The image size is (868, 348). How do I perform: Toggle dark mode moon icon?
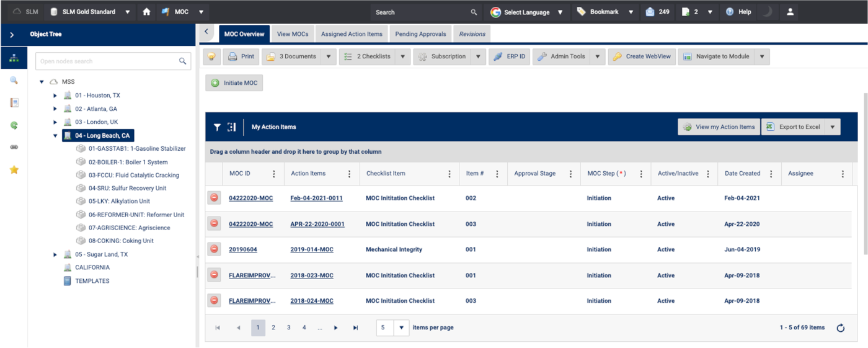[767, 12]
